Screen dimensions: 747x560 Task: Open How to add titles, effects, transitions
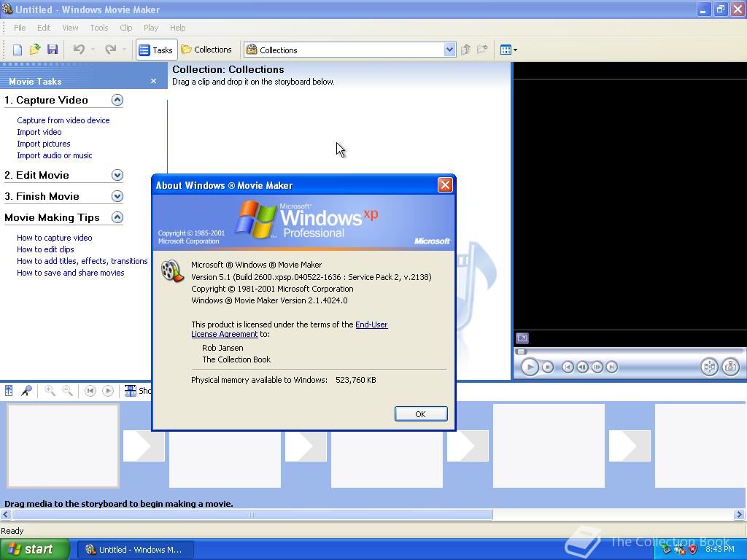pos(82,261)
